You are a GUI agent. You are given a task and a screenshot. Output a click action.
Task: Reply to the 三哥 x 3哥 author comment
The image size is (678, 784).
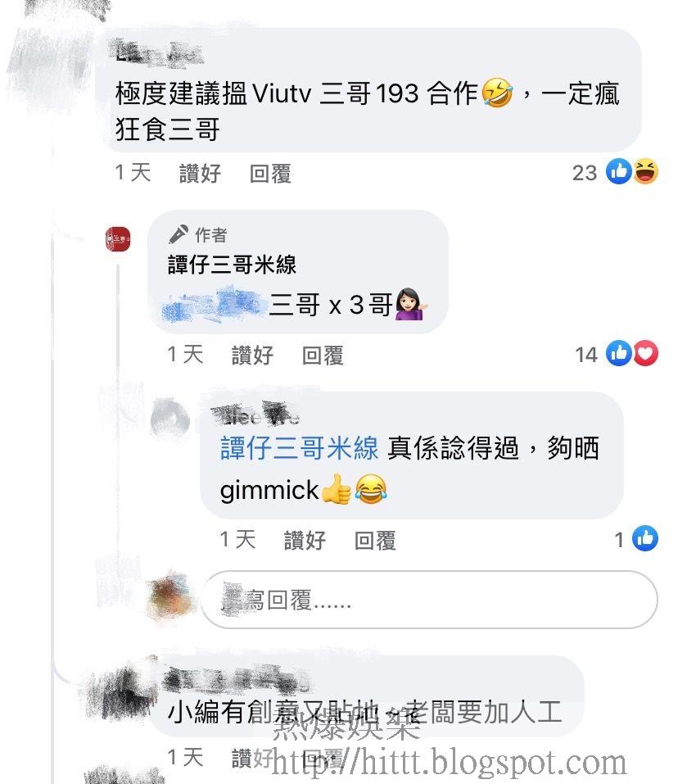click(323, 356)
